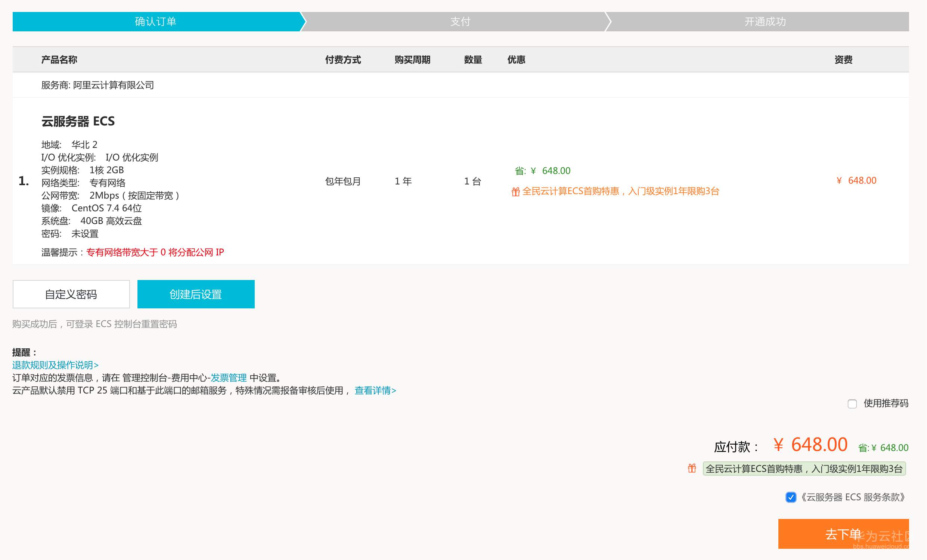Select the 支付 step tab
927x560 pixels.
460,21
